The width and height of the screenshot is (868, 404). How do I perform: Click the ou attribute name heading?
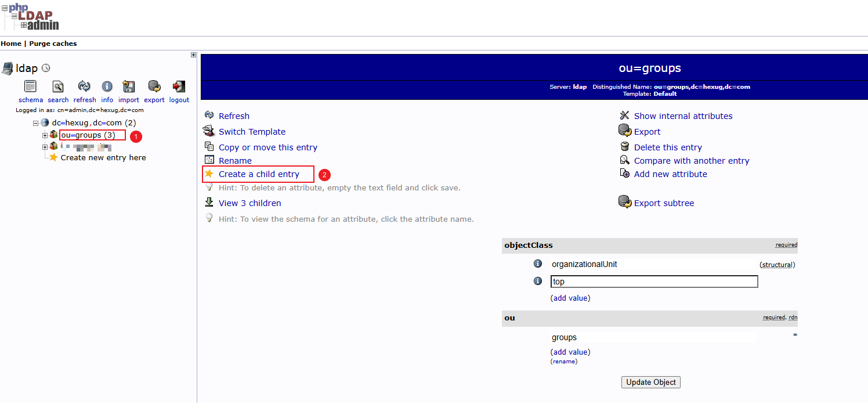point(509,318)
